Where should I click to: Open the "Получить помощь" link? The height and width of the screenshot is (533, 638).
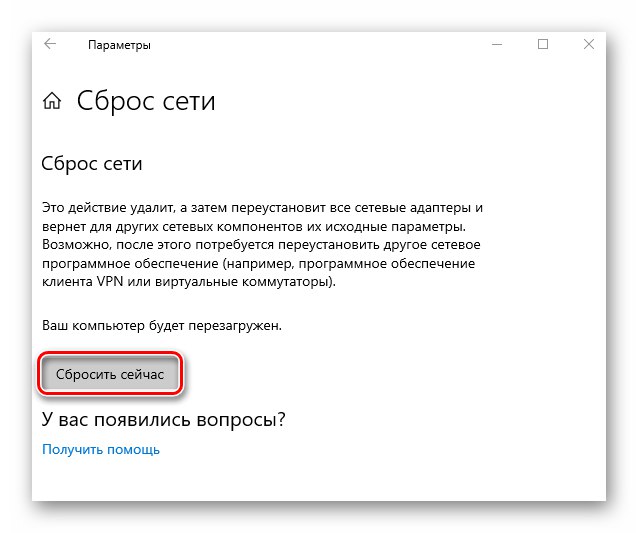(x=101, y=450)
